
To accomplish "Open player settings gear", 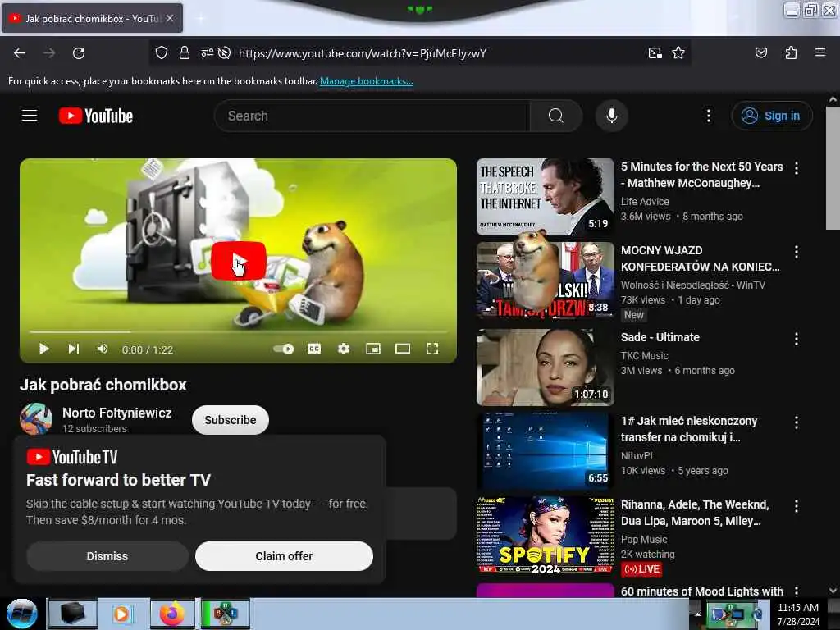I will (344, 349).
